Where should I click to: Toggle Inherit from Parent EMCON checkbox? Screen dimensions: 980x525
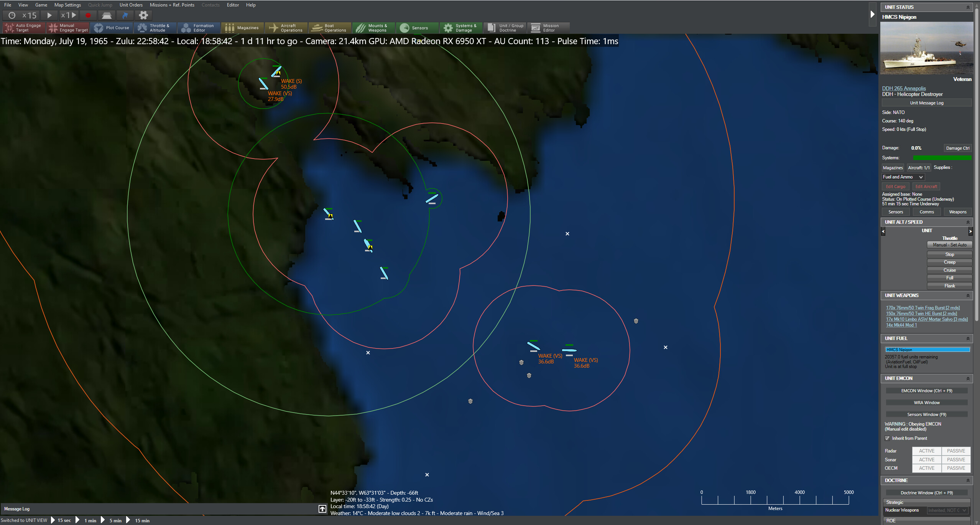click(888, 438)
